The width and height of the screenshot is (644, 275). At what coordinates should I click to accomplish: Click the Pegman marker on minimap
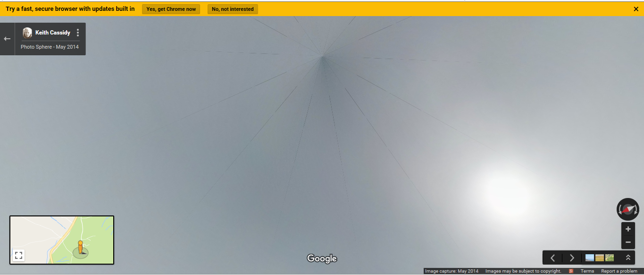(80, 247)
